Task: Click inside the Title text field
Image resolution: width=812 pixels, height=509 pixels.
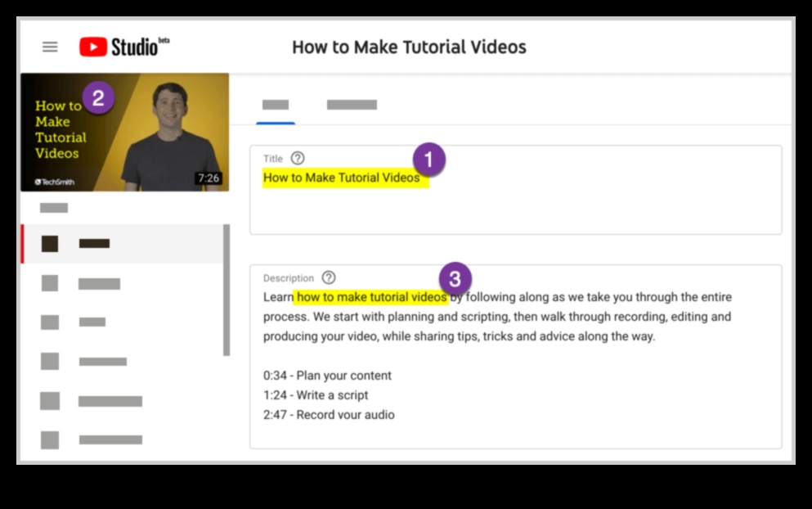Action: coord(515,205)
